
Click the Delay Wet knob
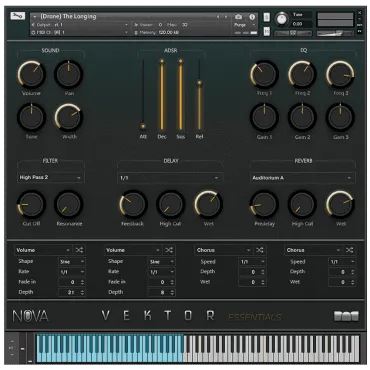coord(208,204)
